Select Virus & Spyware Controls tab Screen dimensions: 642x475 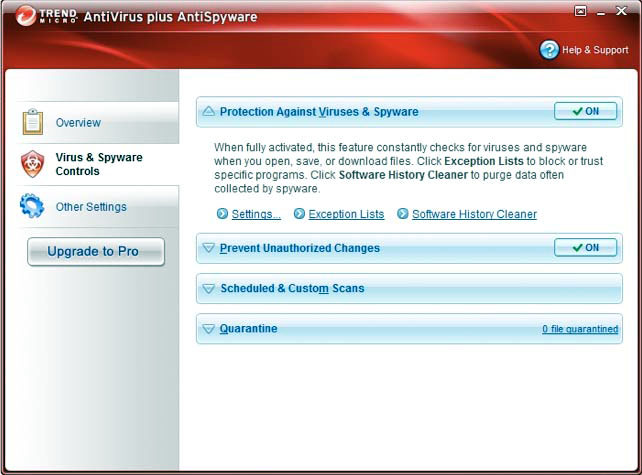(98, 164)
